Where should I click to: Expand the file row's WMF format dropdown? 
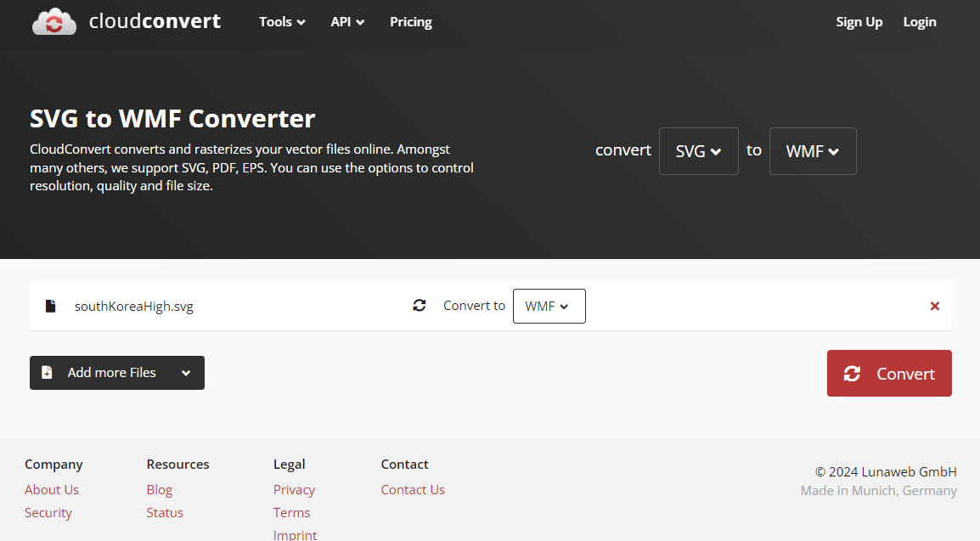pyautogui.click(x=549, y=306)
